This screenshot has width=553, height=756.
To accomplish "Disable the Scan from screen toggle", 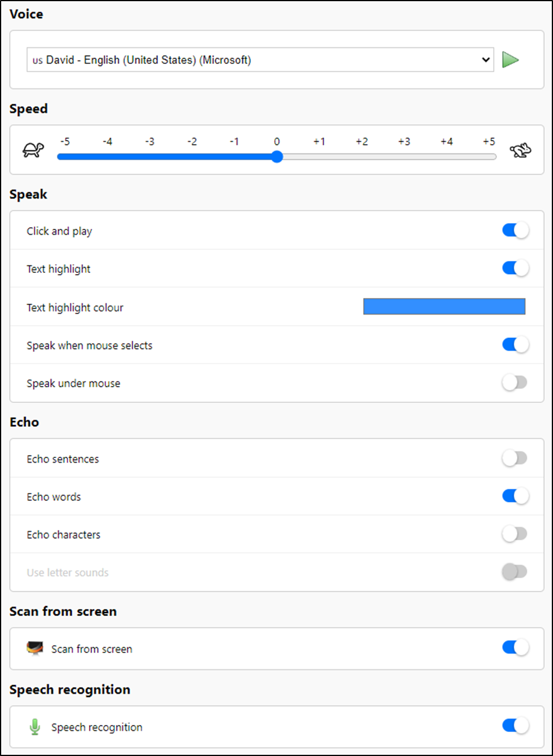I will tap(515, 648).
